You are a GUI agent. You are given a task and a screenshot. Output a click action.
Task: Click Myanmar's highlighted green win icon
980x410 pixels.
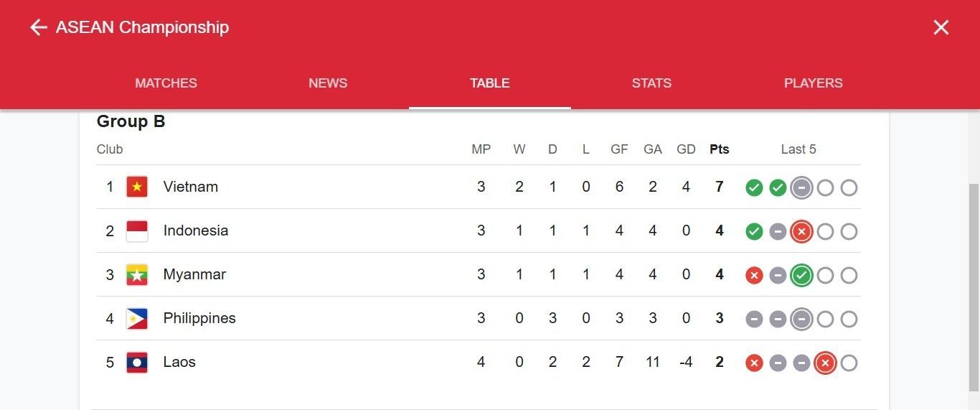(x=801, y=275)
